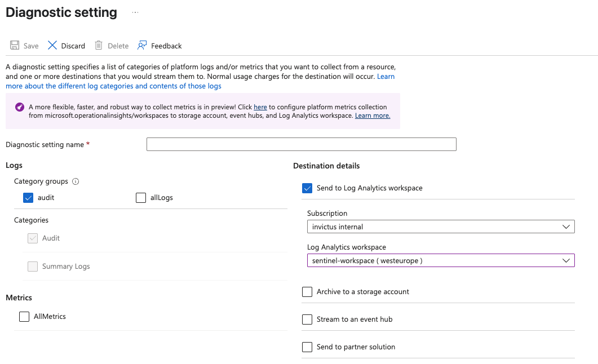Uncheck Send to Log Analytics workspace

coord(307,188)
